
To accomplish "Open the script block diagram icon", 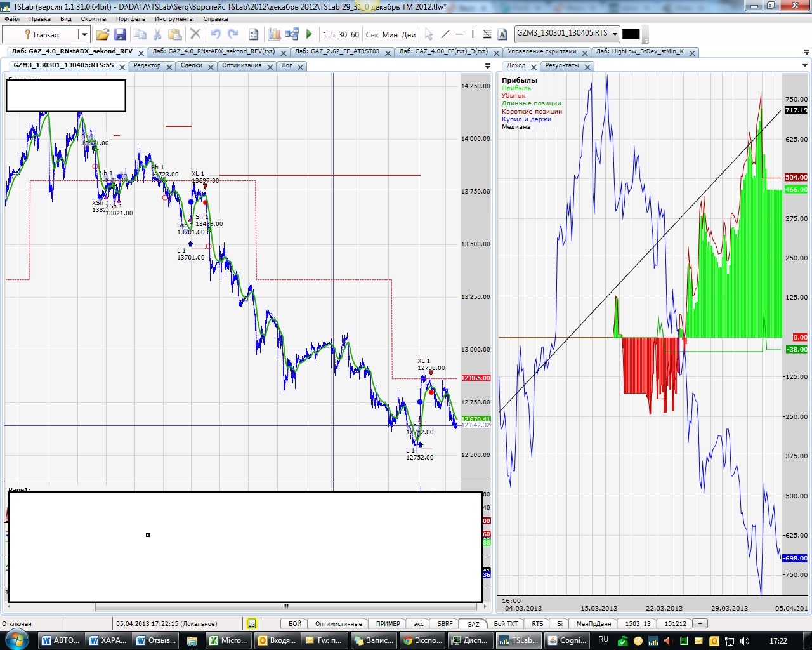I will pos(292,34).
